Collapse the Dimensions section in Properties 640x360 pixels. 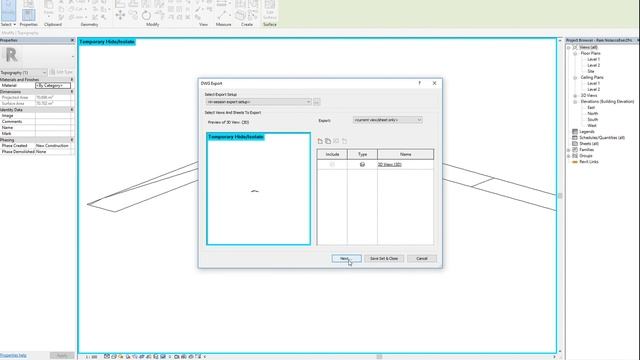(72, 92)
